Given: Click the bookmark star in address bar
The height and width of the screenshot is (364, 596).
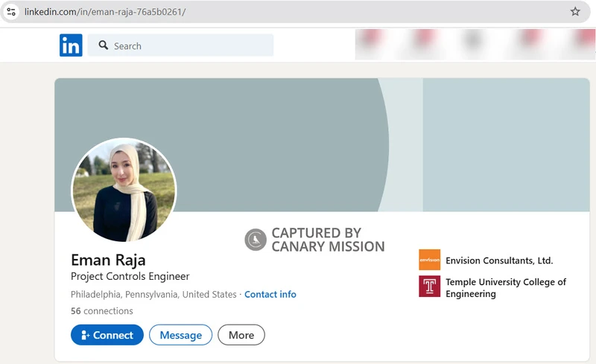Looking at the screenshot, I should [x=575, y=11].
